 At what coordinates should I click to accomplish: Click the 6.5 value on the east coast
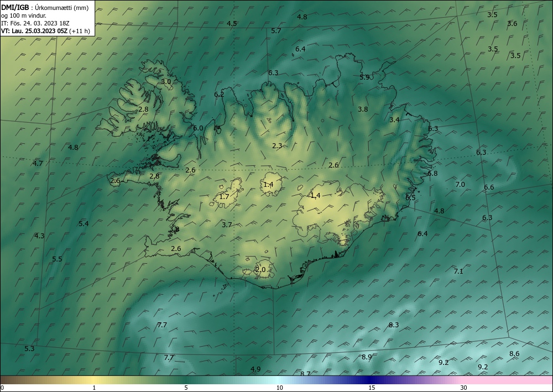[x=410, y=197]
